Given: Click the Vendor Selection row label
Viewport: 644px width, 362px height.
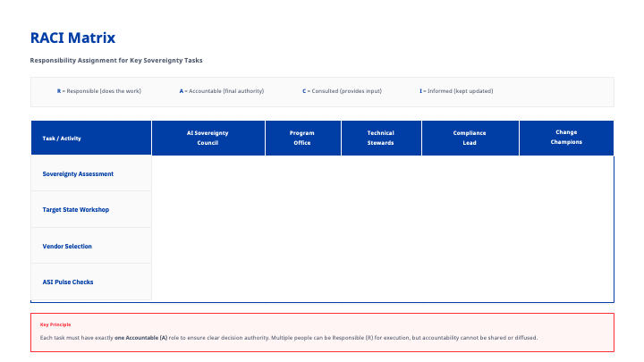Looking at the screenshot, I should 67,246.
